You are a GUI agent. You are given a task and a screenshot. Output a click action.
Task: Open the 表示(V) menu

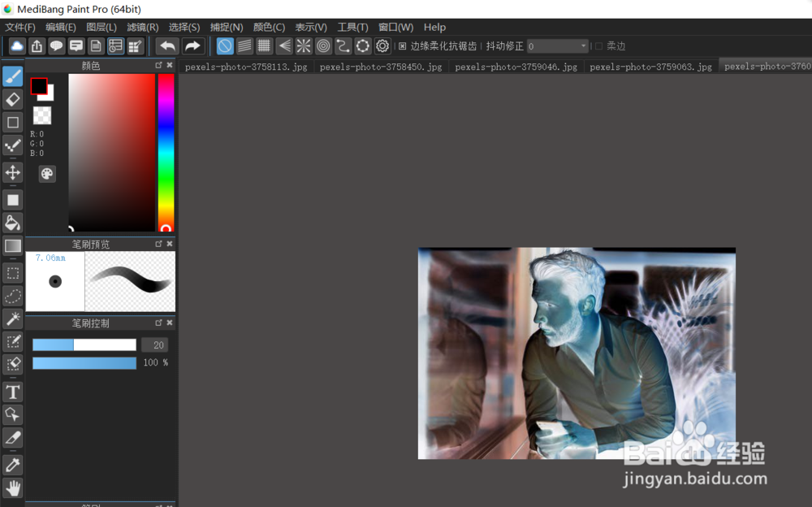point(311,27)
